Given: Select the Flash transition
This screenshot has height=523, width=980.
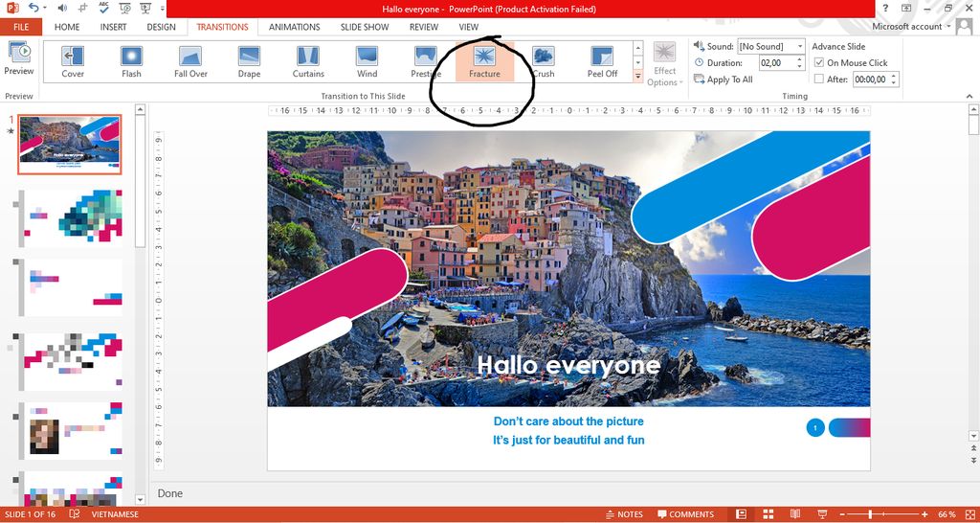Looking at the screenshot, I should pos(131,62).
